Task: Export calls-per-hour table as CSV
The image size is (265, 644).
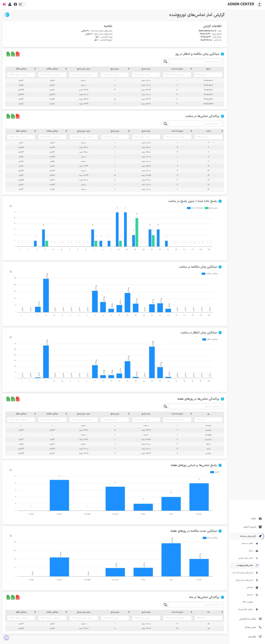Action: click(8, 116)
